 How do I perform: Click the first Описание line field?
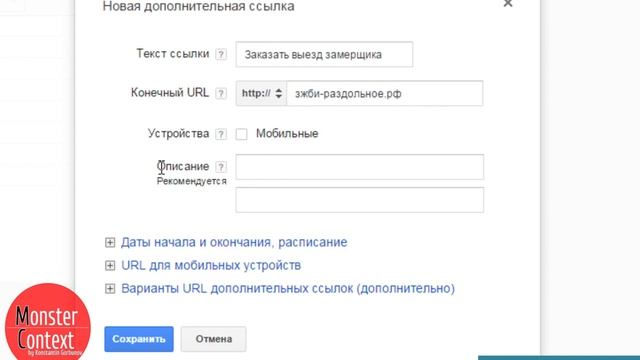tap(360, 167)
